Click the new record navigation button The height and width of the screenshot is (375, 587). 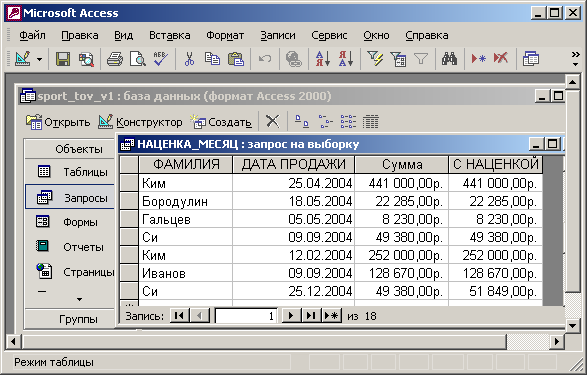(331, 316)
